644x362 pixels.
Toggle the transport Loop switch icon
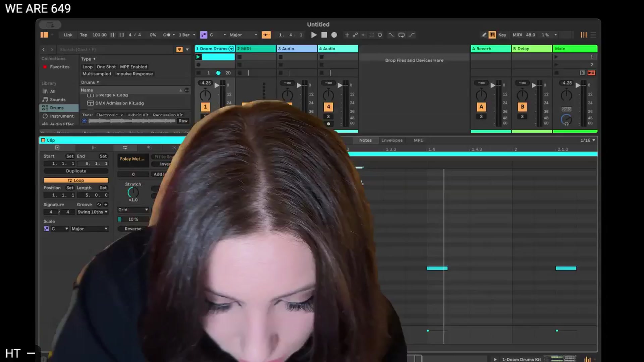(401, 35)
